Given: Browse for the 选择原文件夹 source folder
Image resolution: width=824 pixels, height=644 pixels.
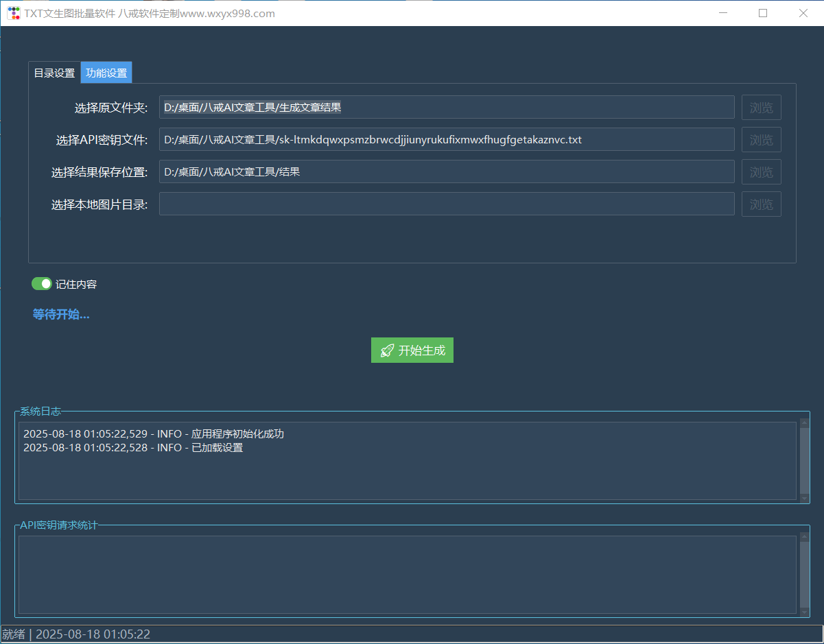Looking at the screenshot, I should tap(761, 108).
